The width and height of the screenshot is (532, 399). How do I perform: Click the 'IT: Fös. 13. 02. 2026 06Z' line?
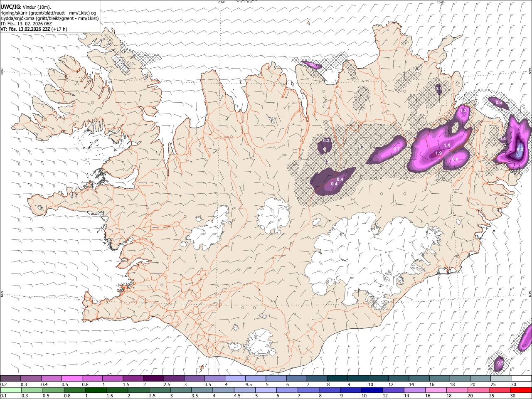point(26,24)
